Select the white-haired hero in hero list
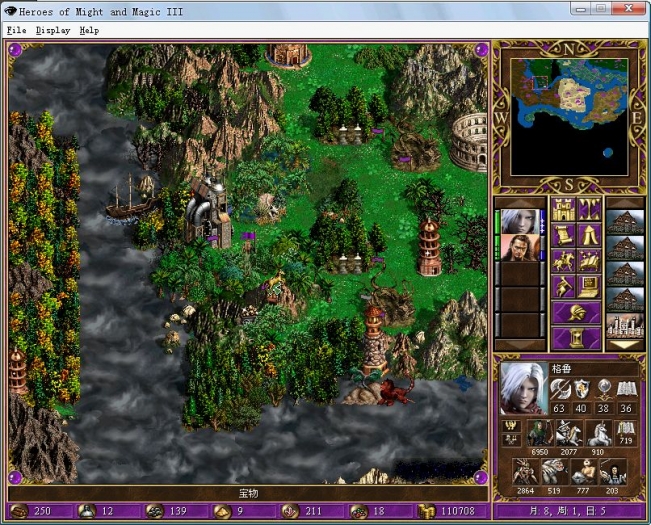This screenshot has width=651, height=525. click(520, 222)
